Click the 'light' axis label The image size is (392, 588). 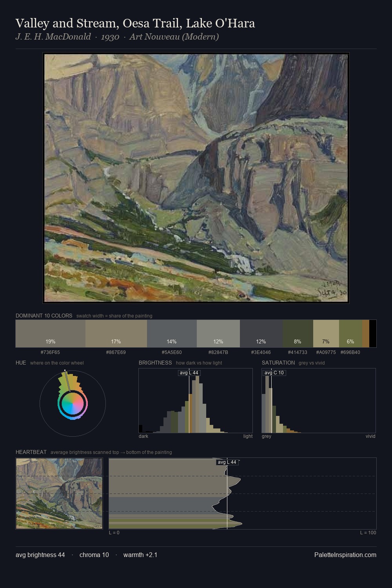248,436
